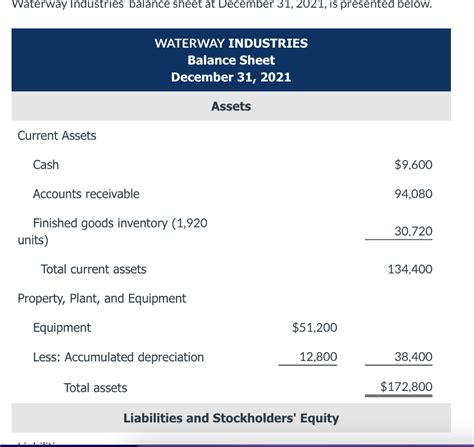
Task: Click the Less: Accumulated depreciation label
Action: [x=118, y=357]
